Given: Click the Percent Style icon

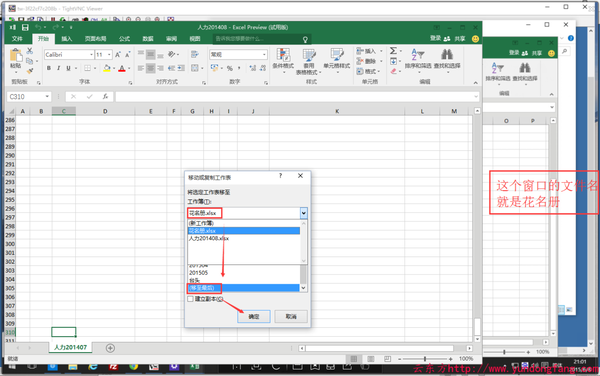Looking at the screenshot, I should click(230, 68).
